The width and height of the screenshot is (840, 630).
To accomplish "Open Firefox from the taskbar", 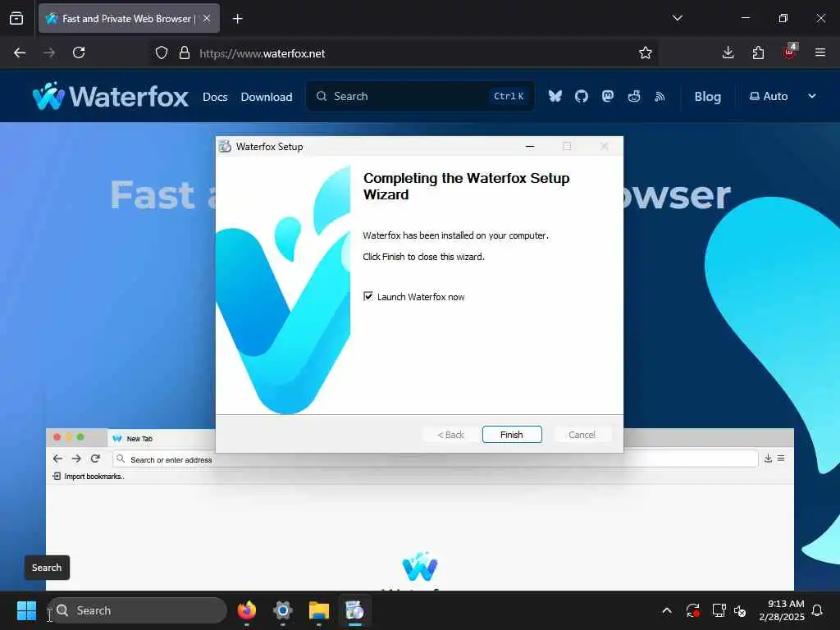I will tap(246, 610).
